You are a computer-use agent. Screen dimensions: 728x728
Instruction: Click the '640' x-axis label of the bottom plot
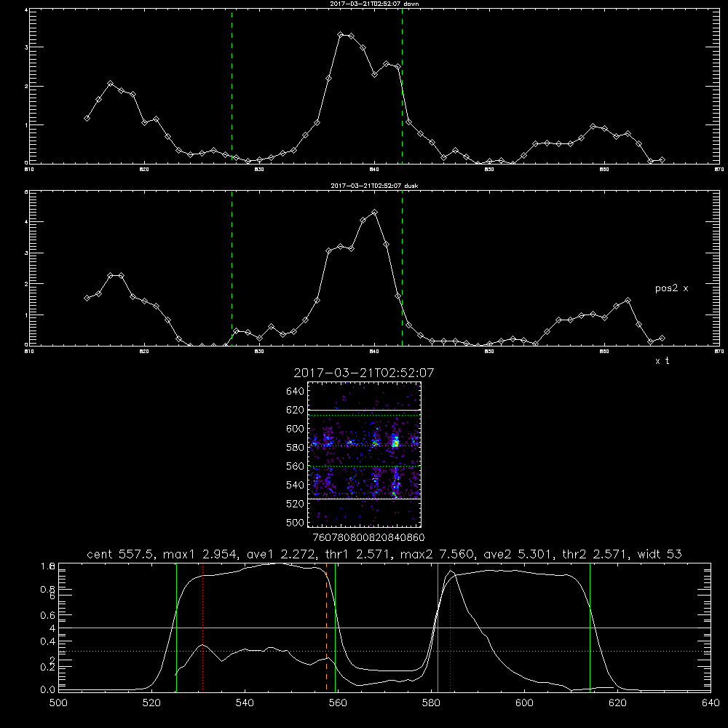click(x=711, y=703)
